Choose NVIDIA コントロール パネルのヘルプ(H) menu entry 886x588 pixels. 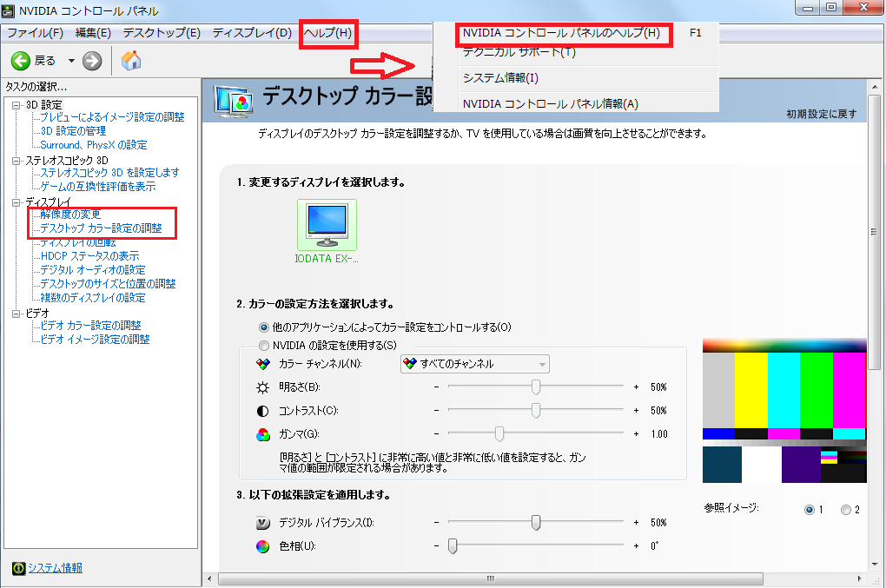pyautogui.click(x=561, y=33)
